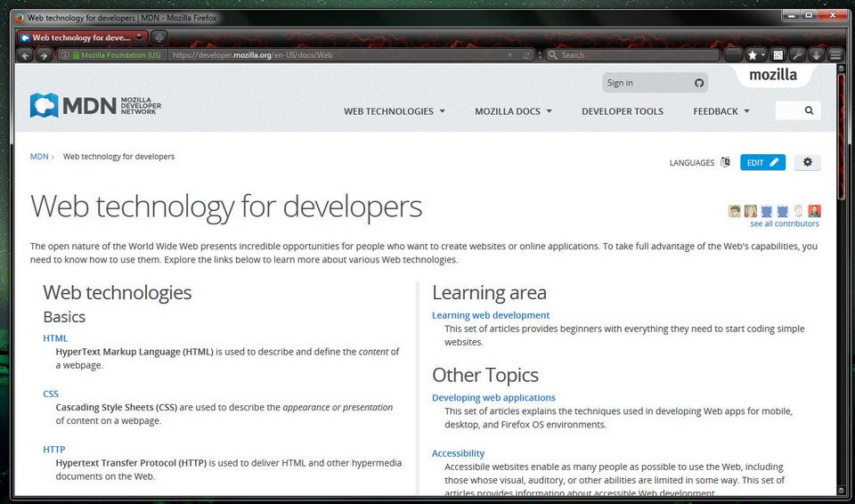Open the Accessibility link
This screenshot has height=504, width=855.
(458, 453)
